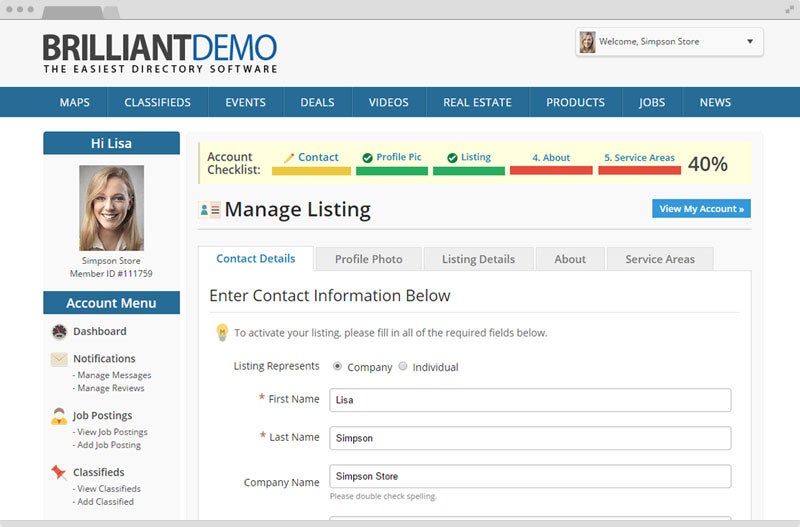Open the Listing Details tab

pyautogui.click(x=478, y=259)
